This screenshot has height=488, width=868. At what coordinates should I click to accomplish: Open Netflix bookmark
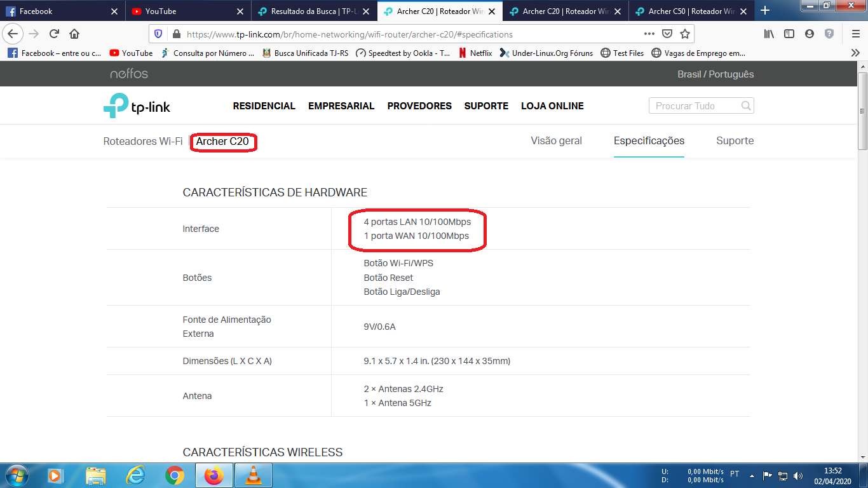click(475, 53)
